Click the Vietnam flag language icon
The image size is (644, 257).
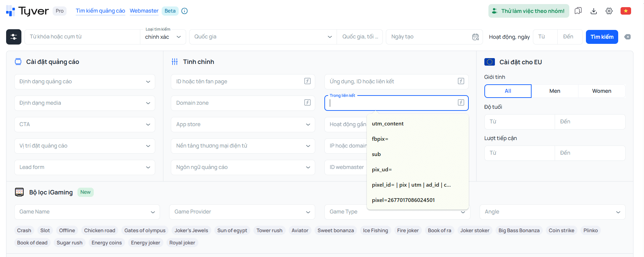click(626, 11)
